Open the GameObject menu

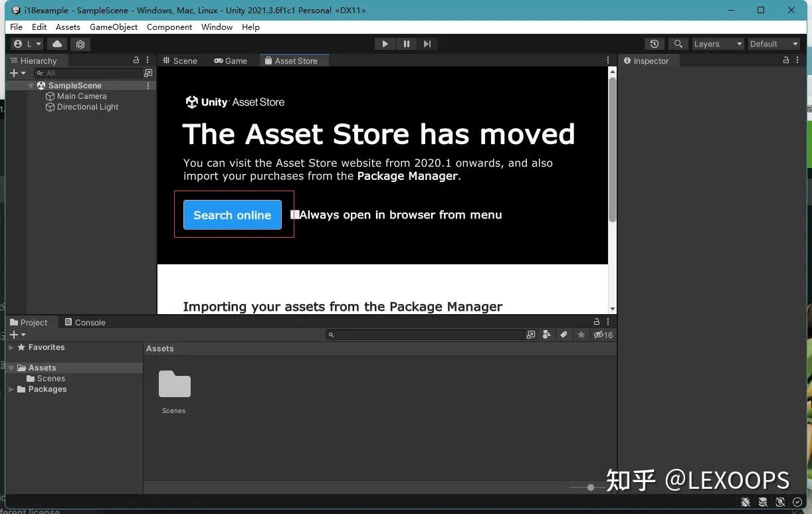[113, 27]
